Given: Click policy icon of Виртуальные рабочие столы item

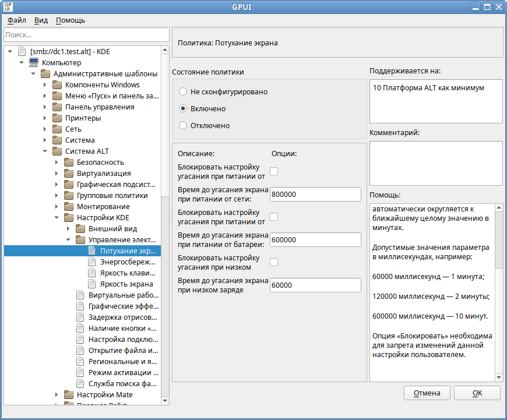Looking at the screenshot, I should (80, 295).
